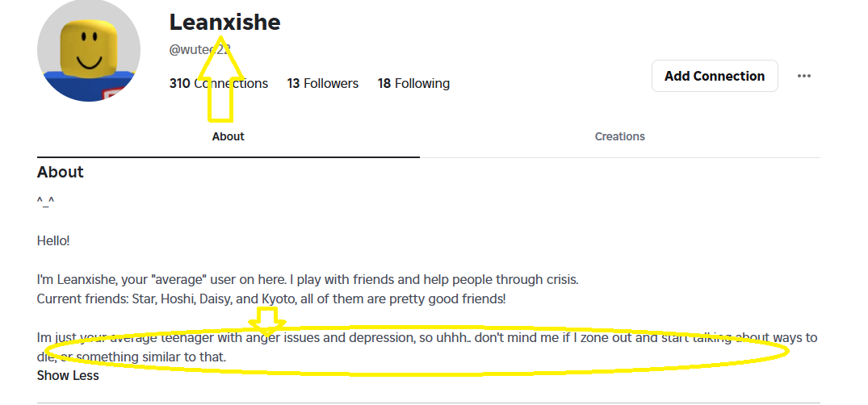868x405 pixels.
Task: Open the three-dot more options menu
Action: point(803,76)
